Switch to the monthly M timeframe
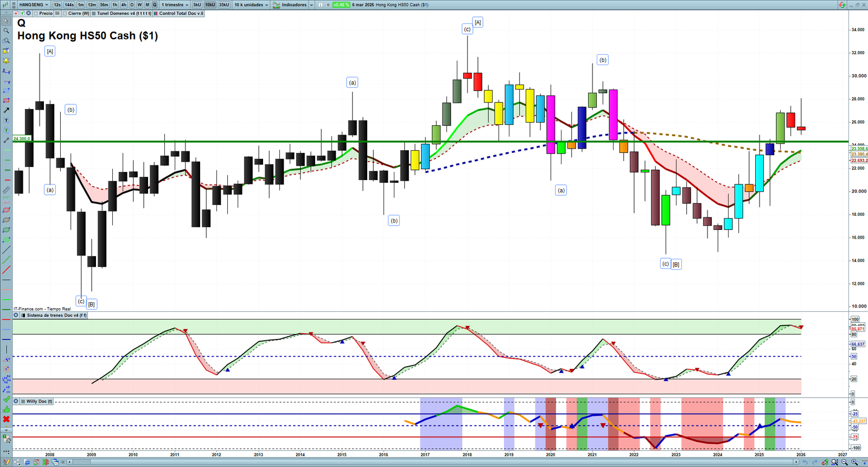The image size is (868, 467). 147,5
